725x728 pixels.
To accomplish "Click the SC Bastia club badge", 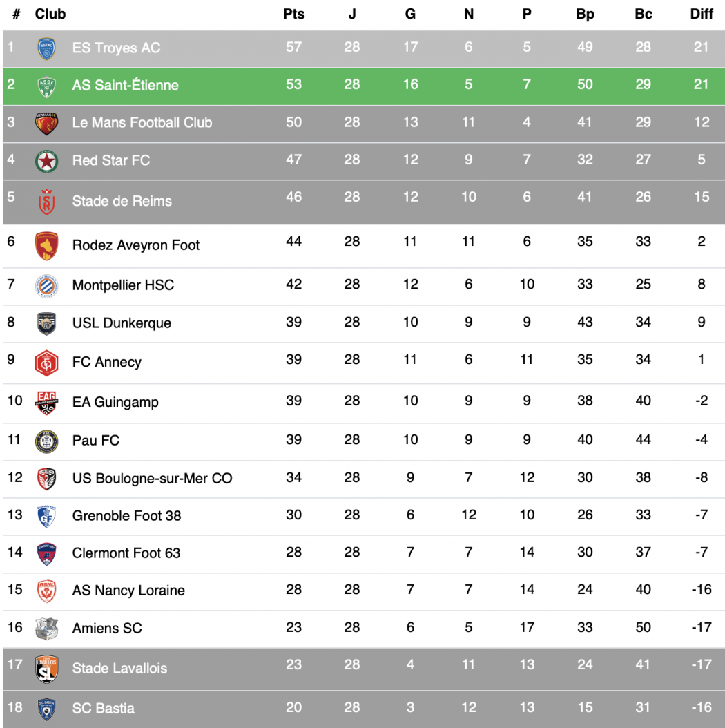I will [46, 709].
